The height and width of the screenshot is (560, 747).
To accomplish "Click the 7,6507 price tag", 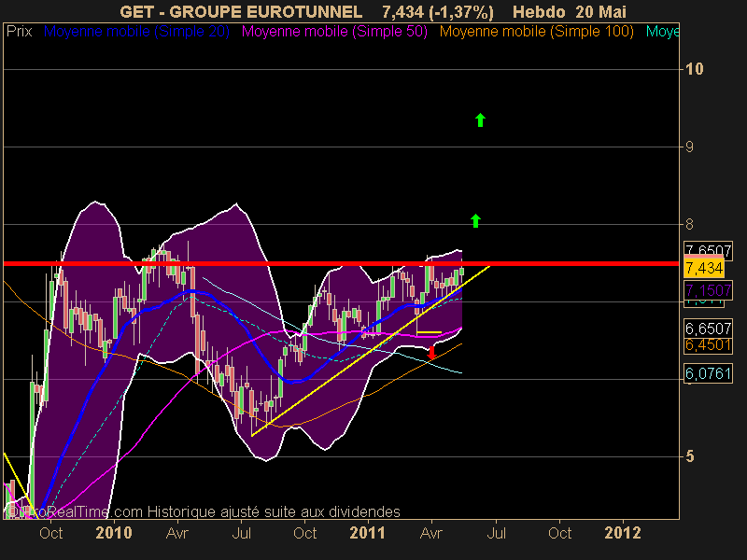I will 708,249.
